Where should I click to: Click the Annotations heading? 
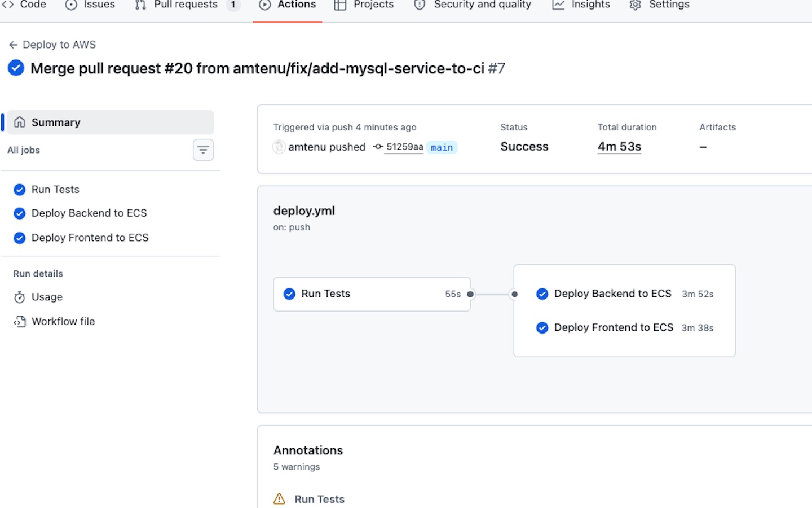[x=308, y=450]
